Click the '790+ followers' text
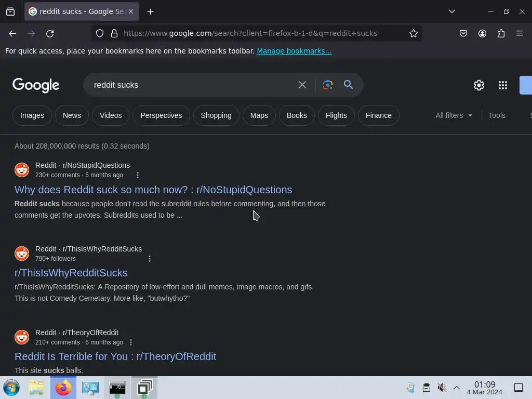 (55, 259)
